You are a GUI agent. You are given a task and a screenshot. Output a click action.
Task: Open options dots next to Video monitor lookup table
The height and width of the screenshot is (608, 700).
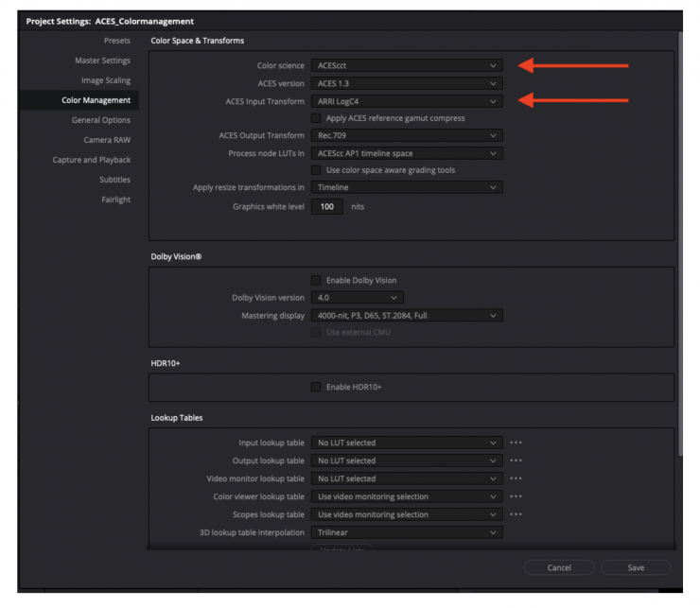pos(516,478)
